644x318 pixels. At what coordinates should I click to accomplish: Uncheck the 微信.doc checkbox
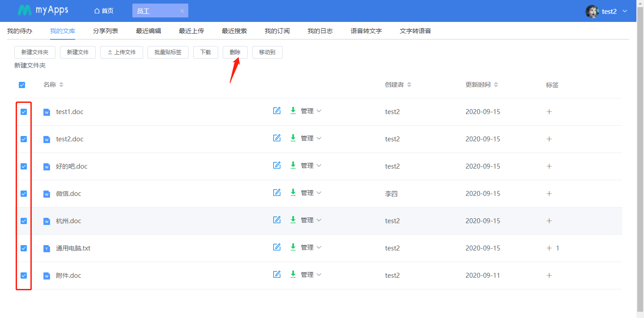tap(24, 194)
